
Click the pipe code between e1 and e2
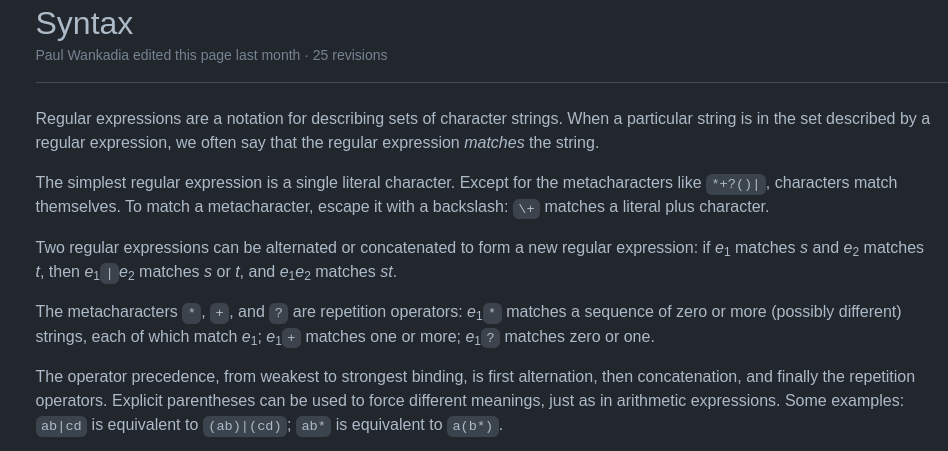coord(109,273)
